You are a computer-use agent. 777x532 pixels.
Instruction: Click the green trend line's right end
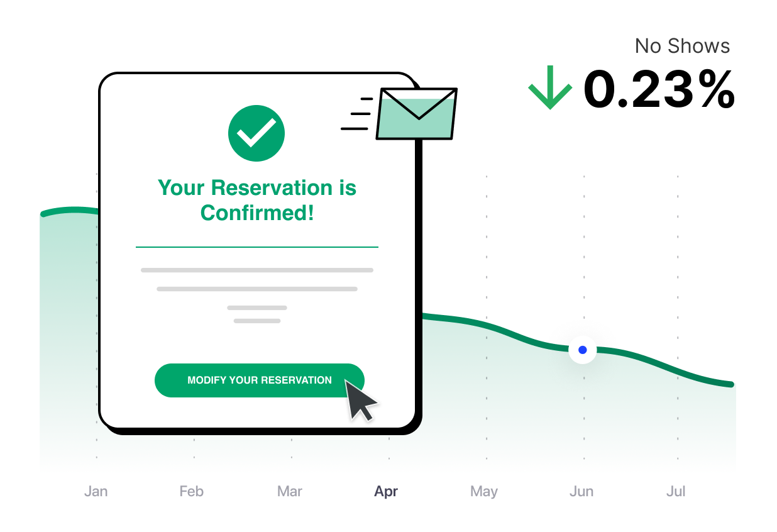click(x=730, y=384)
